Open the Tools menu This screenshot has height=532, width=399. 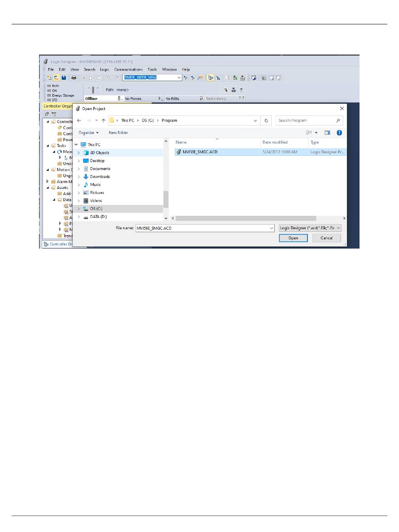pyautogui.click(x=152, y=70)
